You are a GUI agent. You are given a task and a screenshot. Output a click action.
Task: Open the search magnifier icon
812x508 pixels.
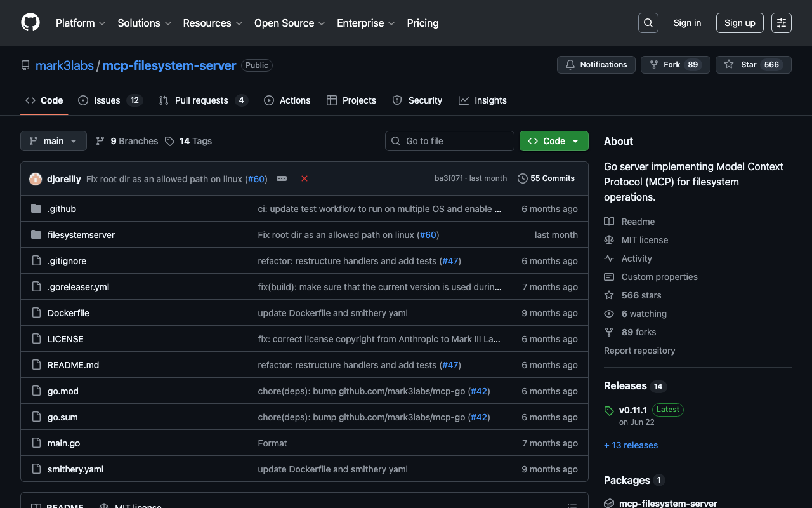pos(648,23)
